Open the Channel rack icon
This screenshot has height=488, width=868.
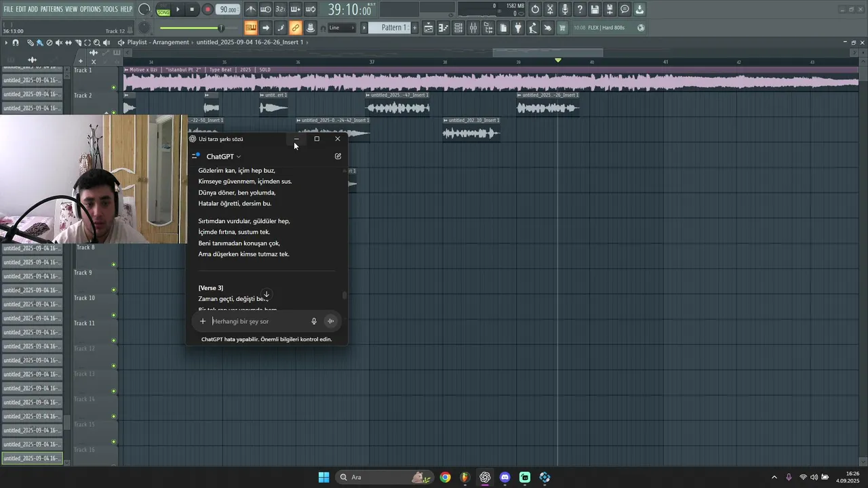[x=458, y=28]
